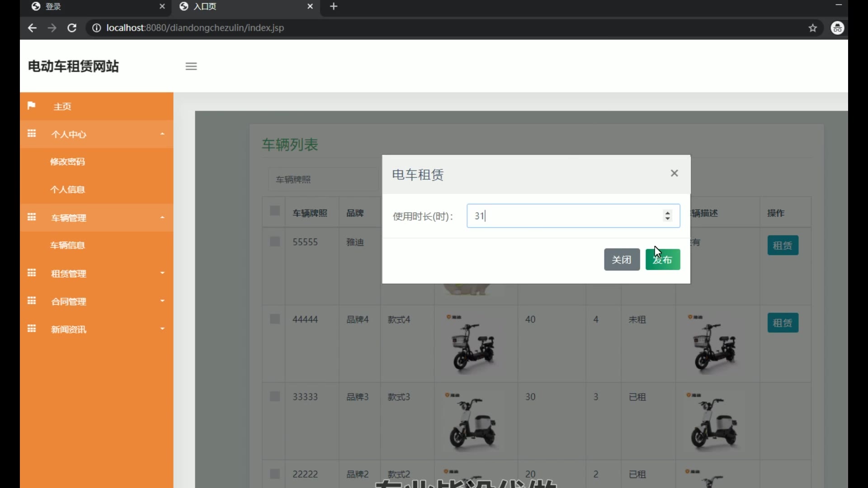Viewport: 868px width, 488px height.
Task: Switch to the 入口页 browser tab
Action: 246,6
